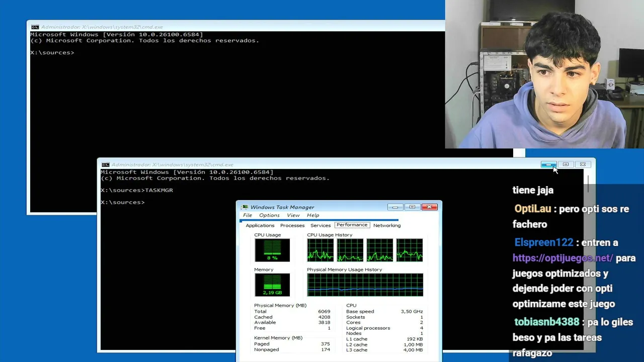Open the Help menu in Task Manager

coord(313,215)
